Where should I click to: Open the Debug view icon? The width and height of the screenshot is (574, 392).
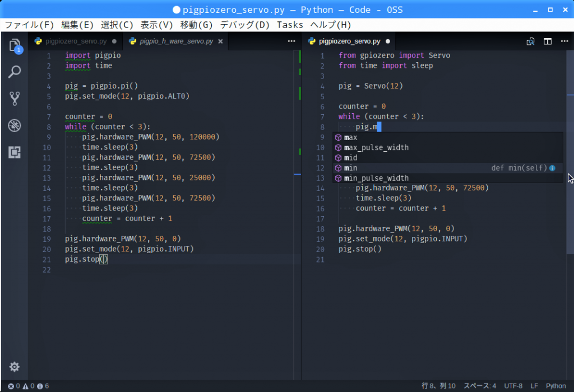pos(15,125)
